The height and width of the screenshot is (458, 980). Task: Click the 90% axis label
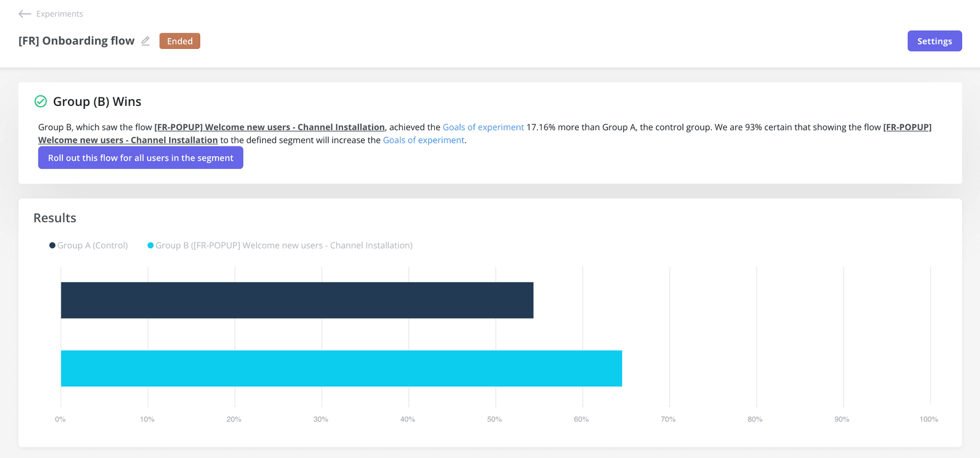pyautogui.click(x=842, y=419)
